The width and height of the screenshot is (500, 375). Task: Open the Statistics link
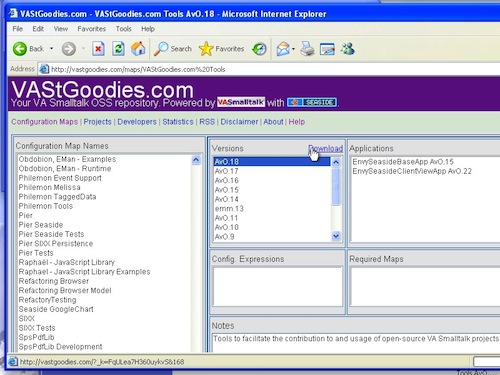pos(178,122)
